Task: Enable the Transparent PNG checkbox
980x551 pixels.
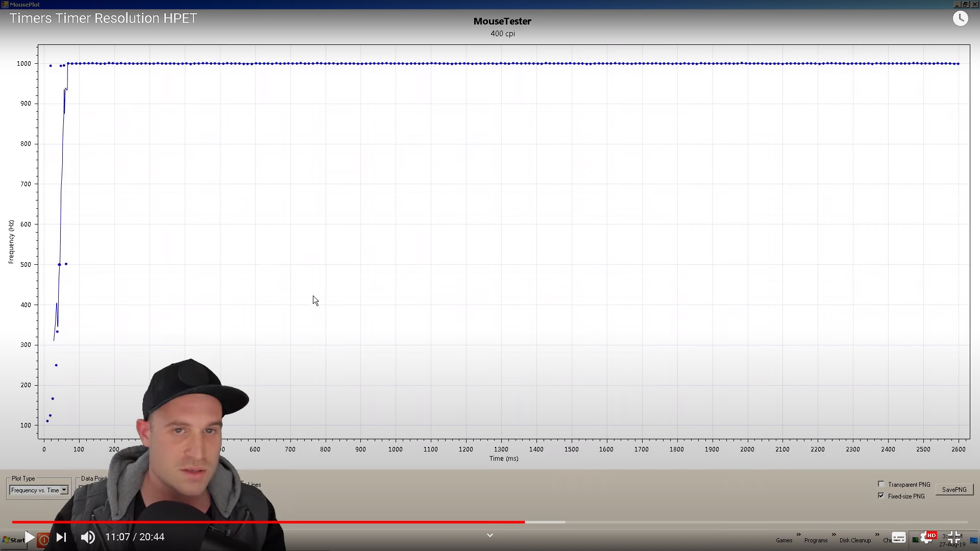Action: tap(881, 484)
